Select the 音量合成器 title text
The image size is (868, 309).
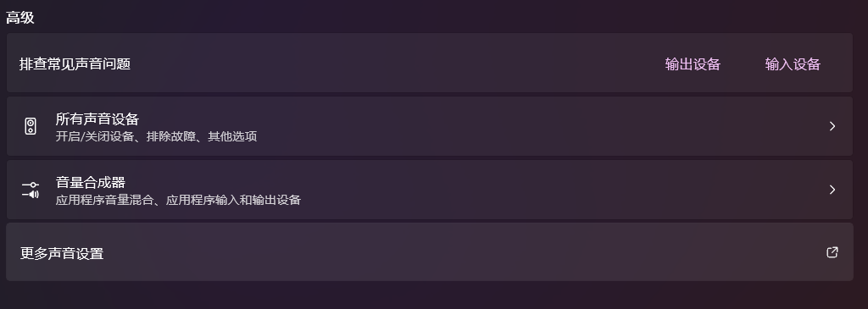[90, 182]
